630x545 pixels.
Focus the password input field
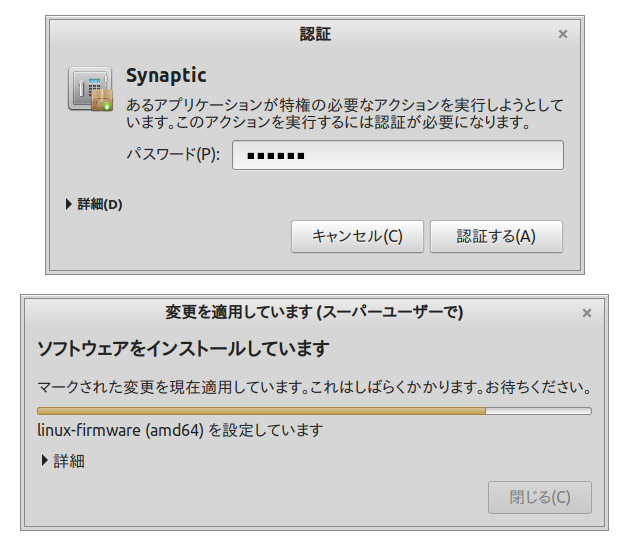click(x=398, y=156)
